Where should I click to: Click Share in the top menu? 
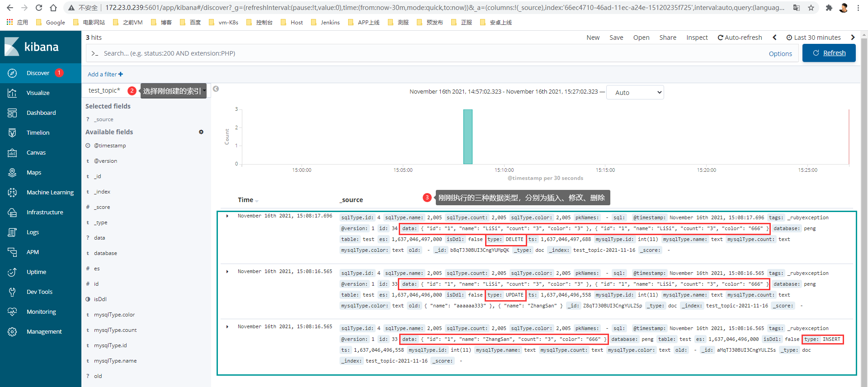click(x=668, y=38)
